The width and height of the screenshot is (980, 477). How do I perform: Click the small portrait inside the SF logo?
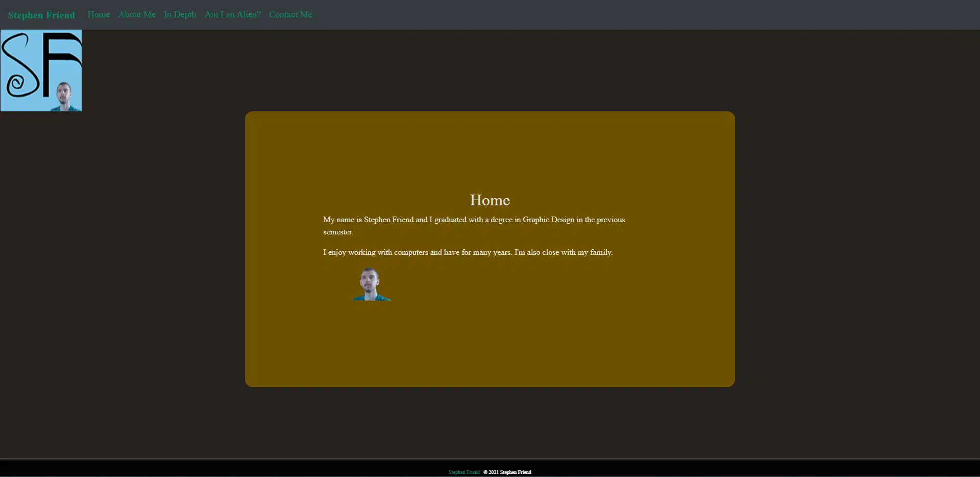(x=64, y=96)
